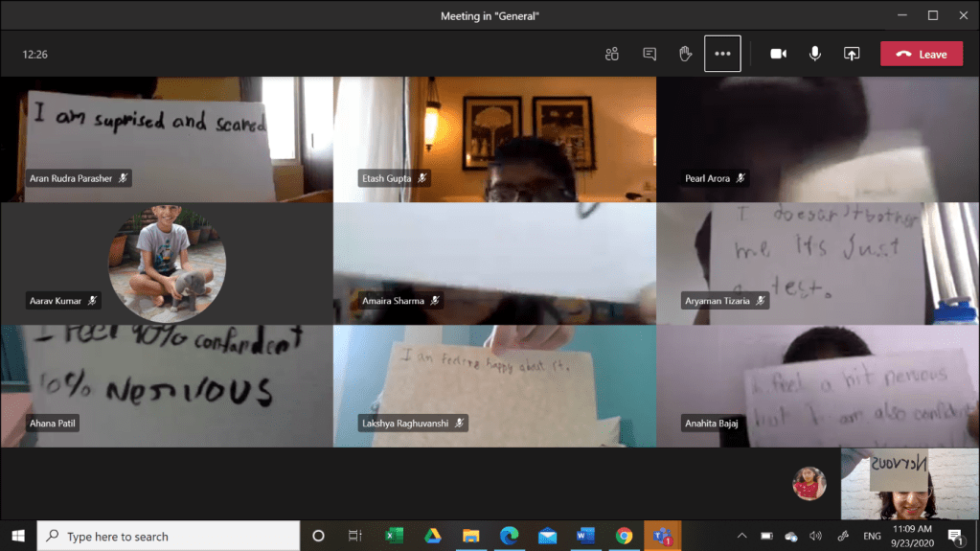
Task: Switch to Word in the taskbar
Action: (585, 536)
